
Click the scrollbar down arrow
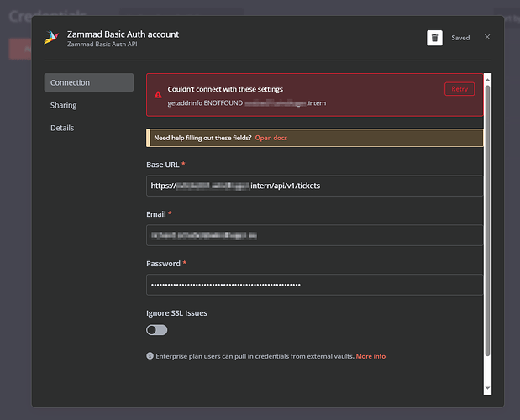pyautogui.click(x=487, y=387)
